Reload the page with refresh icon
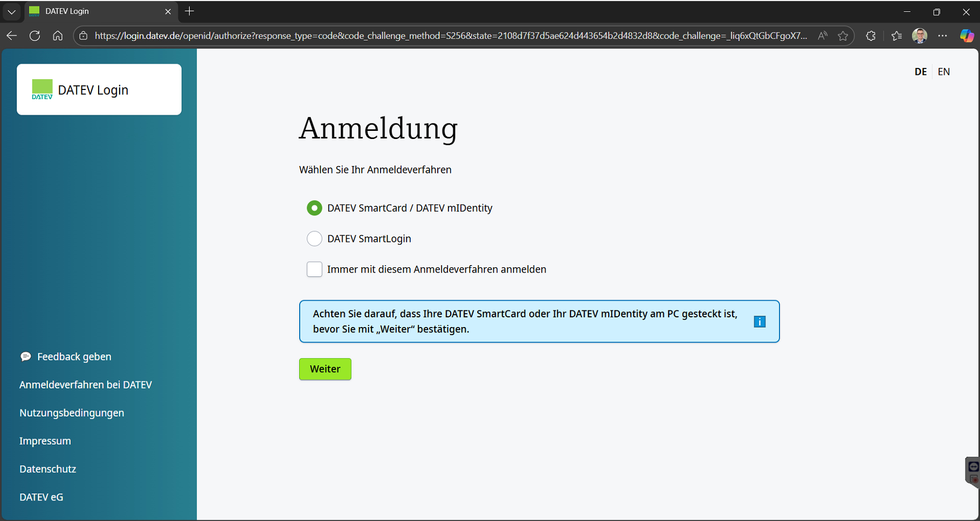Screen dimensions: 980x521 35,36
